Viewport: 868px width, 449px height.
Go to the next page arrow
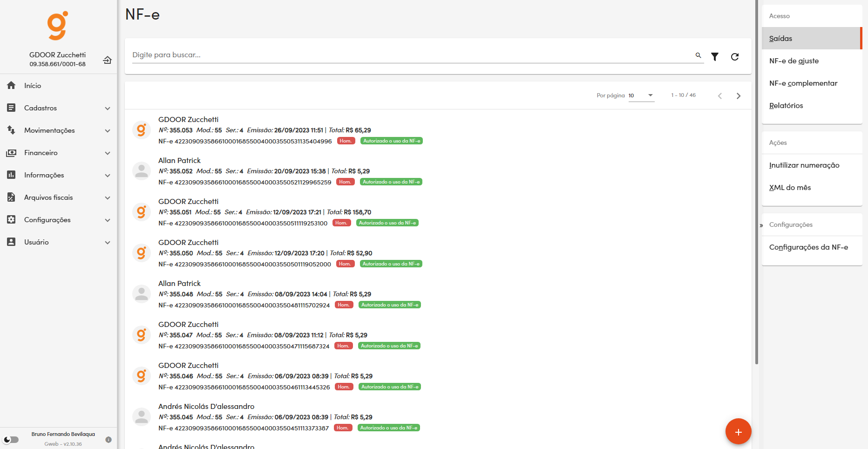(738, 95)
